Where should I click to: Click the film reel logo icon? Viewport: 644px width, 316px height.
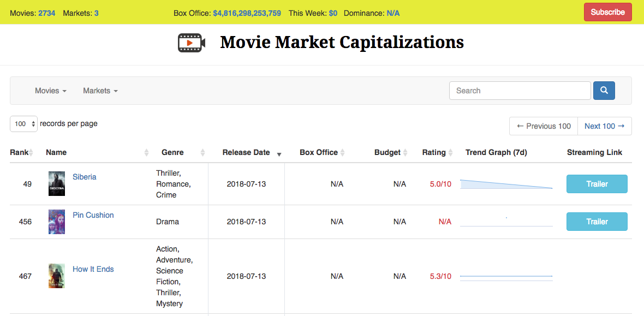point(191,42)
